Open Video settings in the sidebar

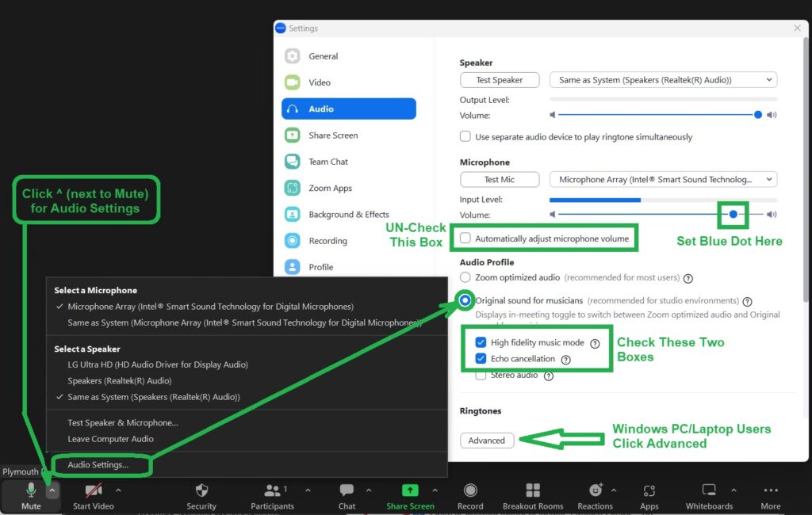click(x=349, y=82)
